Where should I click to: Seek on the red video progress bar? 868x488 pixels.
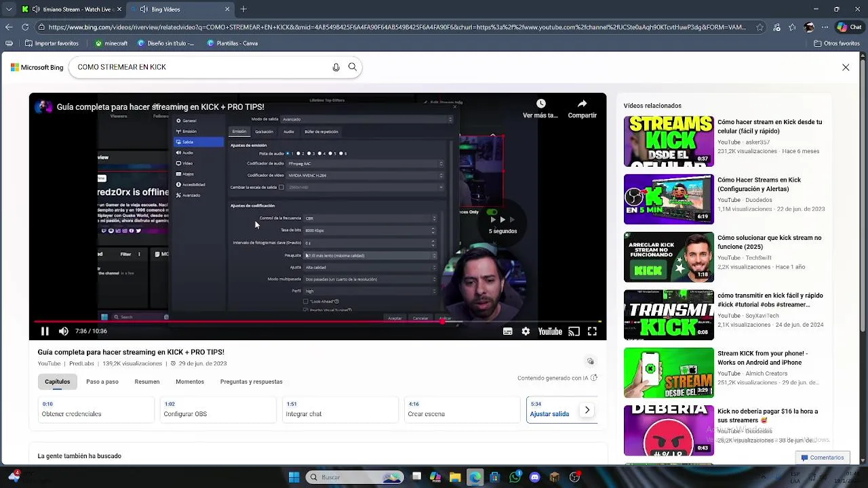coord(317,322)
